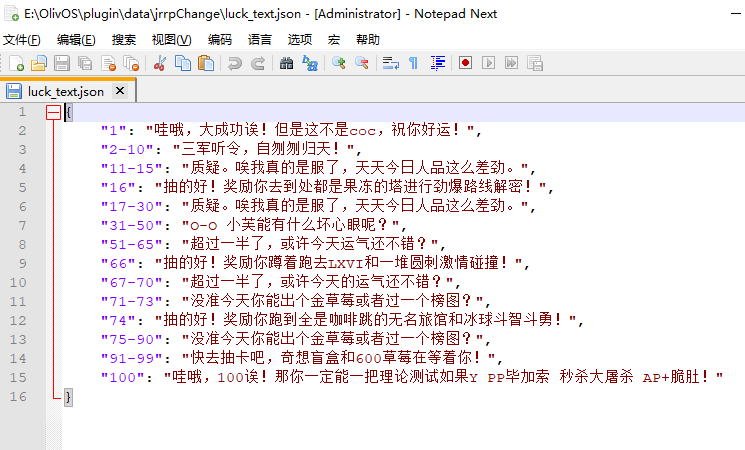Click the Paste clipboard icon

click(x=206, y=63)
